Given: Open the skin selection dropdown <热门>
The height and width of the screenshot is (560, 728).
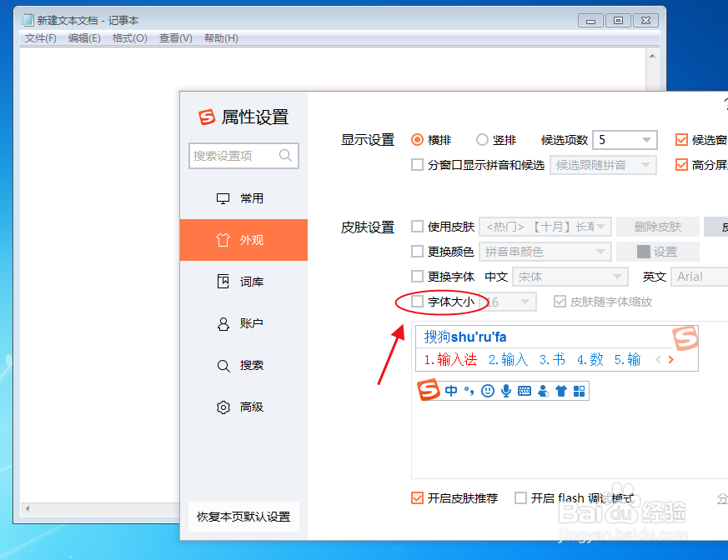Looking at the screenshot, I should (545, 227).
